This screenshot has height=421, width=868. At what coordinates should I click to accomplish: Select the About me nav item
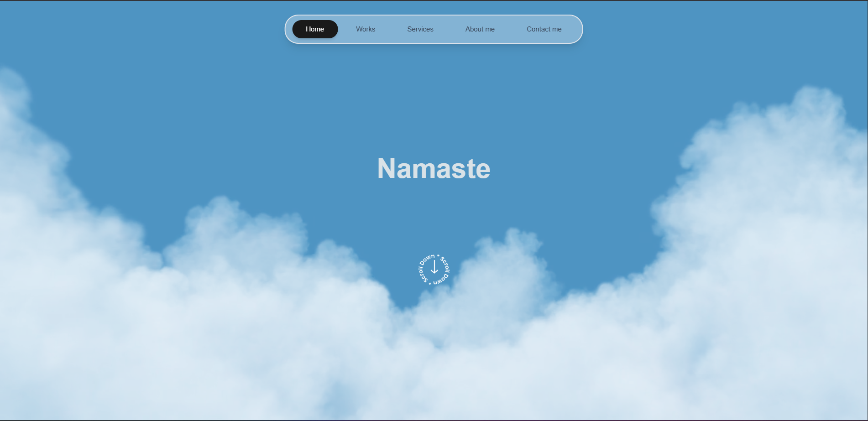click(x=480, y=29)
